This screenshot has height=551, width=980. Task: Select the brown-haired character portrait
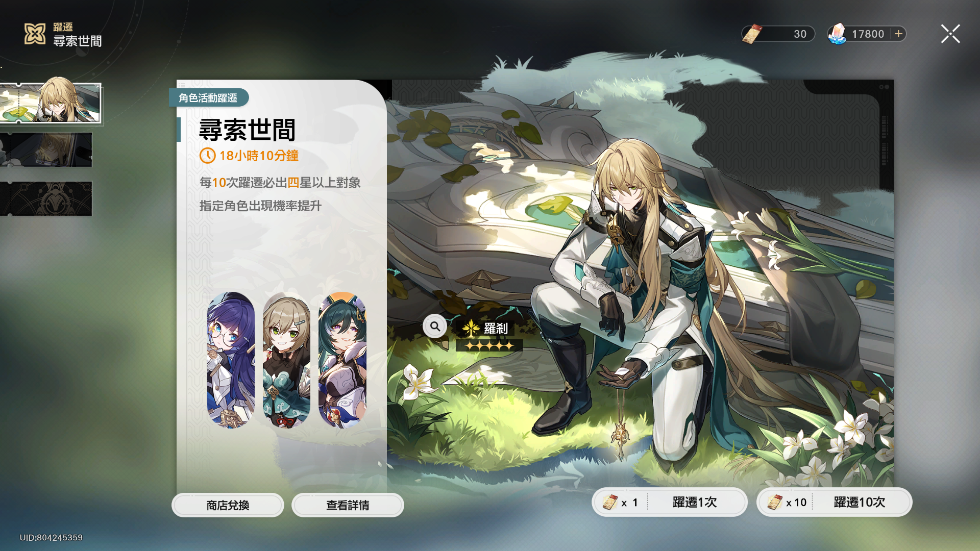click(286, 360)
